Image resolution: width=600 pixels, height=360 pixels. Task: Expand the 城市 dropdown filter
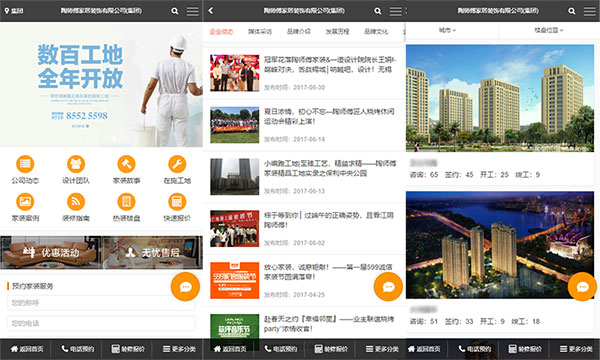click(447, 30)
